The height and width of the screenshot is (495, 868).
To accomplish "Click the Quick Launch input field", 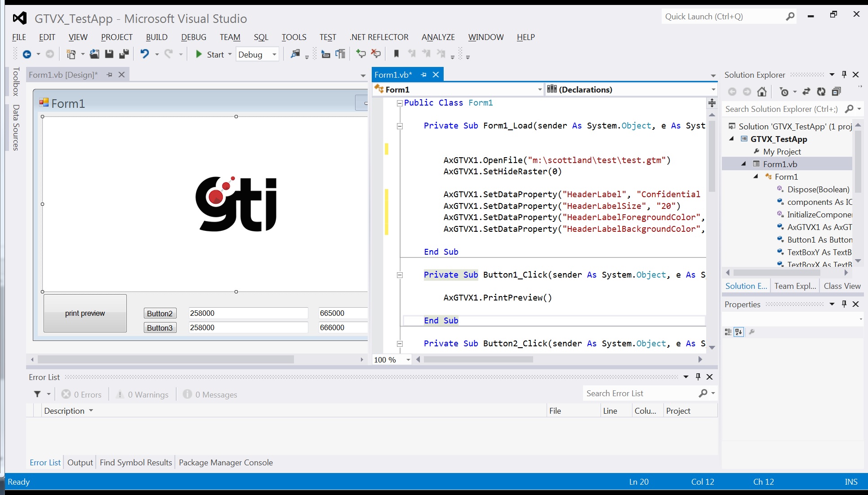I will pos(723,17).
